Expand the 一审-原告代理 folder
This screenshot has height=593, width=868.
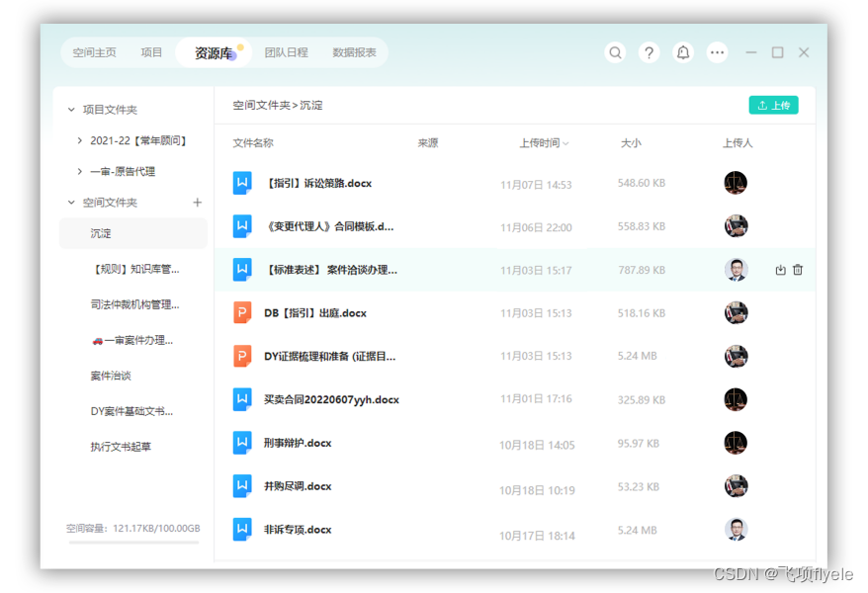click(x=80, y=172)
